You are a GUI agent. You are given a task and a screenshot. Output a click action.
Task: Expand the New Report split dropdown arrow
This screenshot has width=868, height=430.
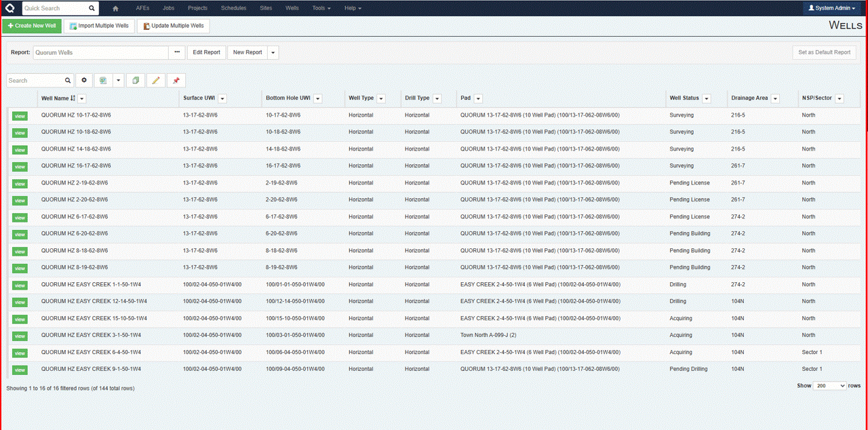273,52
